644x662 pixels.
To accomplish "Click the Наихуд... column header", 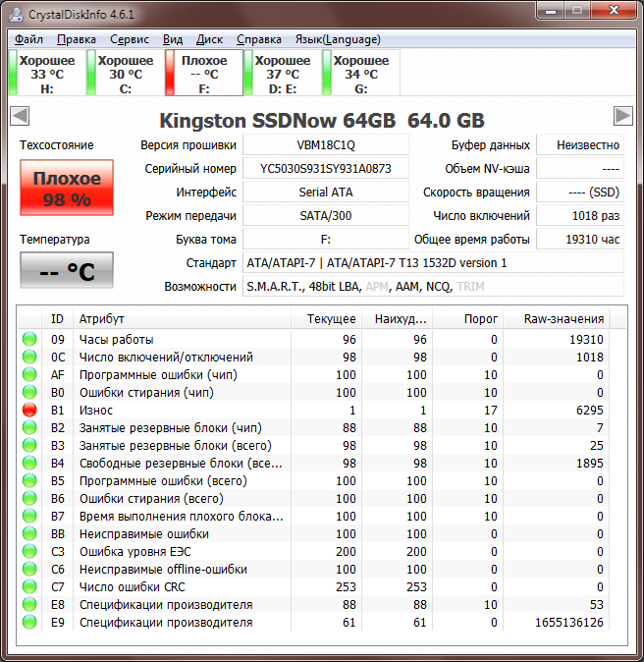I will click(398, 319).
